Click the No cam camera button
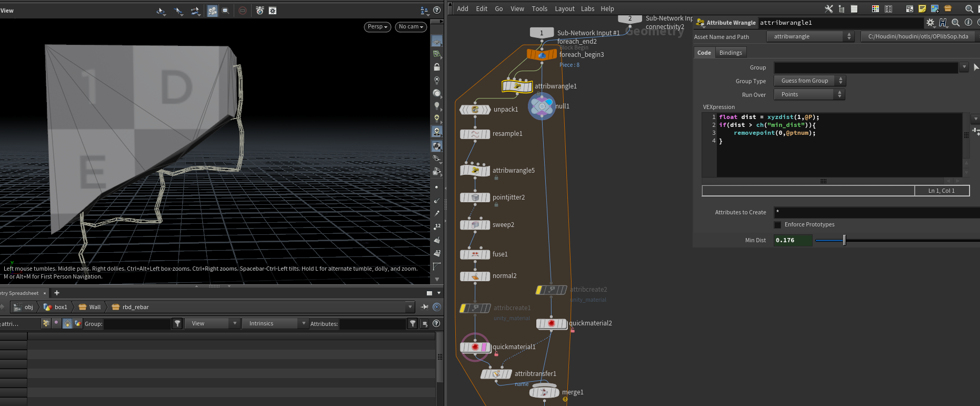980x406 pixels. [411, 27]
